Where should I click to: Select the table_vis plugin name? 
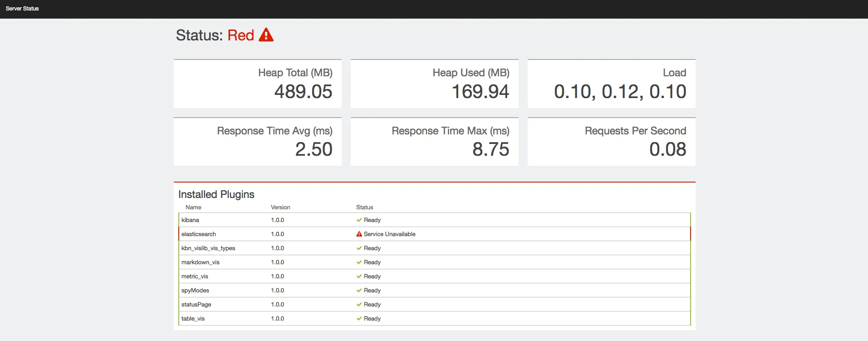[x=193, y=319]
